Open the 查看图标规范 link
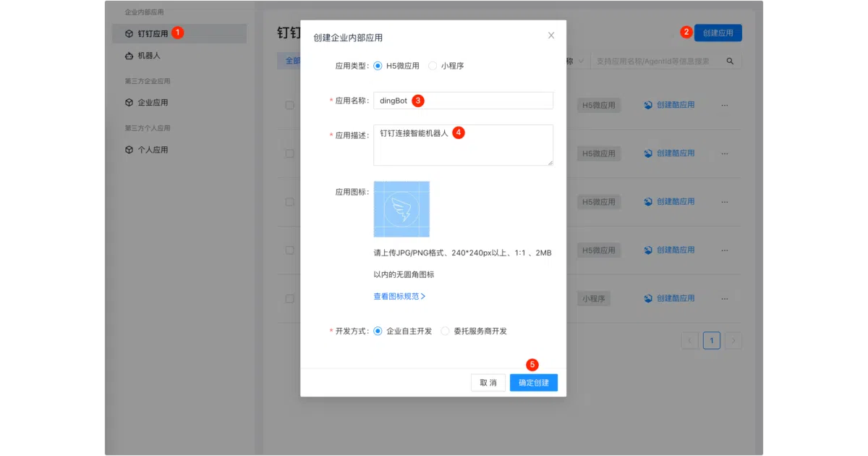Viewport: 868px width, 456px height. [399, 296]
